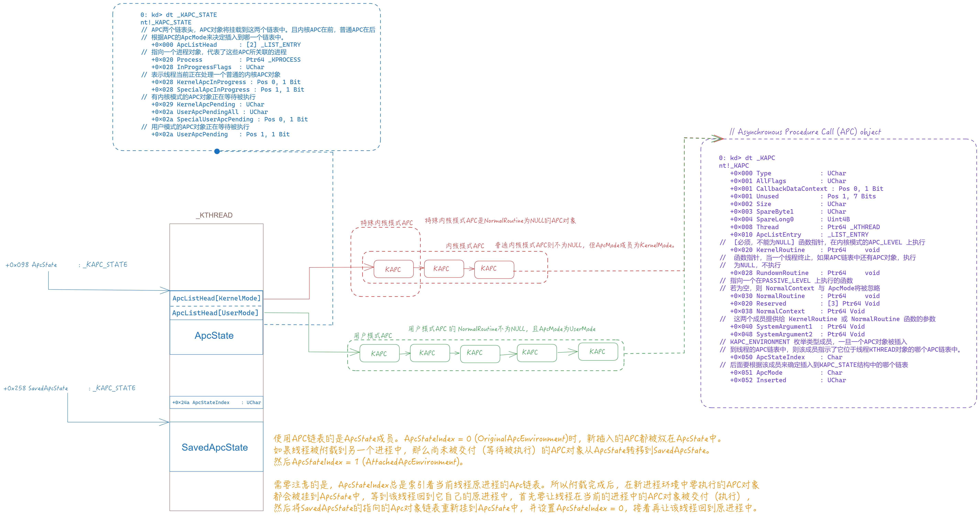Click the 'nt!_KAPC_STATE' line
The height and width of the screenshot is (517, 980).
[x=166, y=23]
